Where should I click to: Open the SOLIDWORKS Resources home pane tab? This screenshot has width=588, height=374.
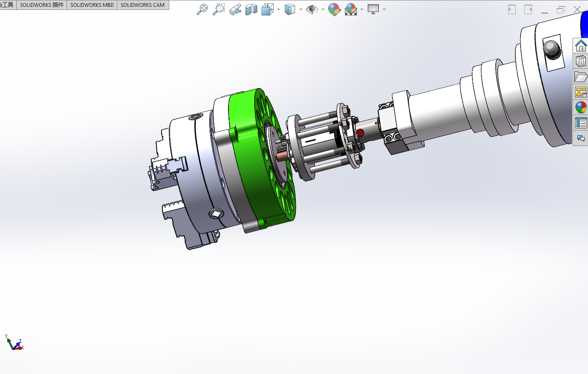581,46
